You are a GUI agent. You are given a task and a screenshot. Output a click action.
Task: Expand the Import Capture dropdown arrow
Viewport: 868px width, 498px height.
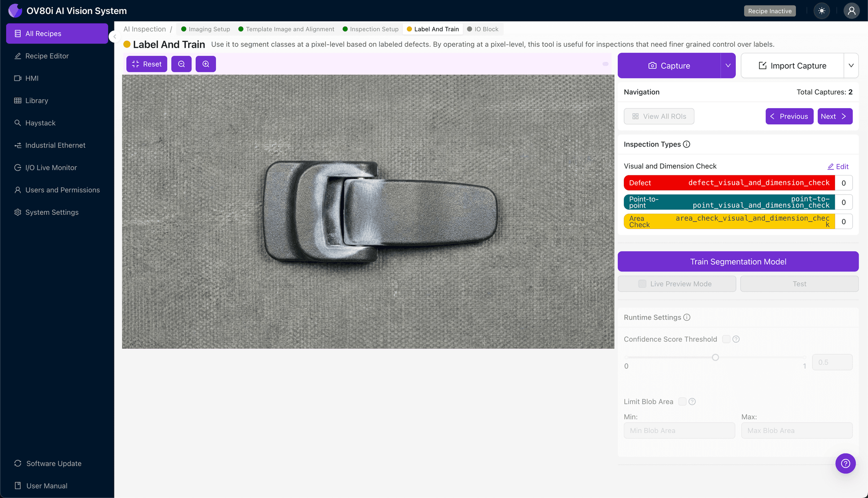pyautogui.click(x=851, y=66)
